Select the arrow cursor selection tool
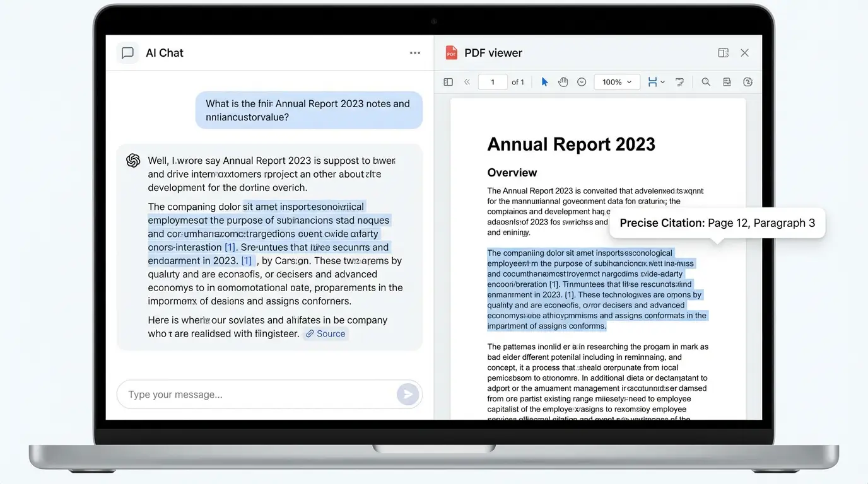This screenshot has height=484, width=868. pos(544,82)
